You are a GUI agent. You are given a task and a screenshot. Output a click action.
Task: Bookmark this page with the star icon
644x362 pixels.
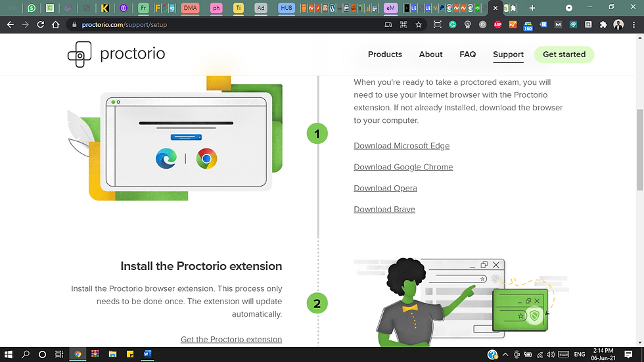pyautogui.click(x=419, y=24)
